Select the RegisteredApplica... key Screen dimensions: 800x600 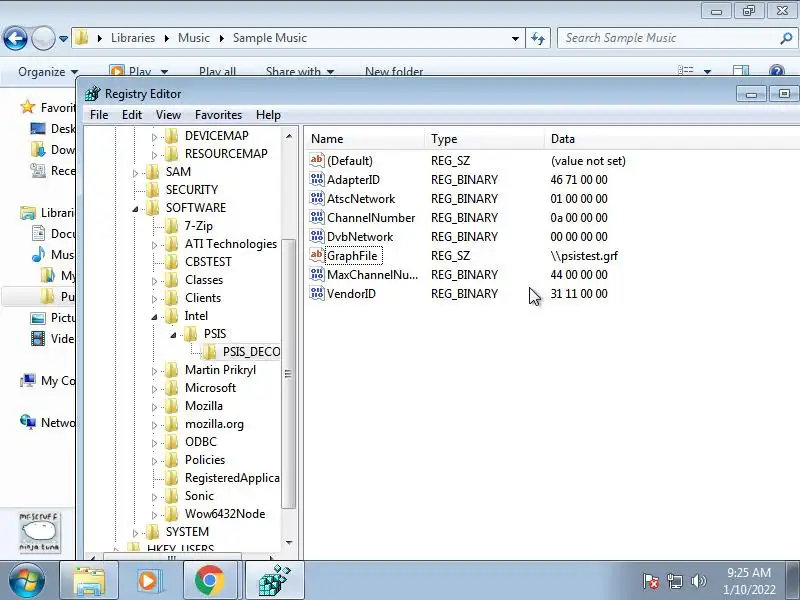pos(232,478)
